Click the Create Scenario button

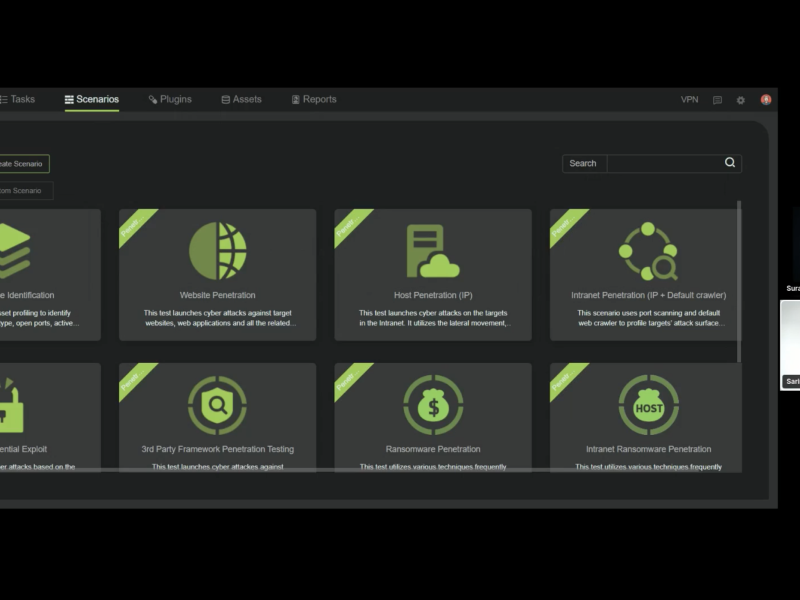(x=22, y=164)
